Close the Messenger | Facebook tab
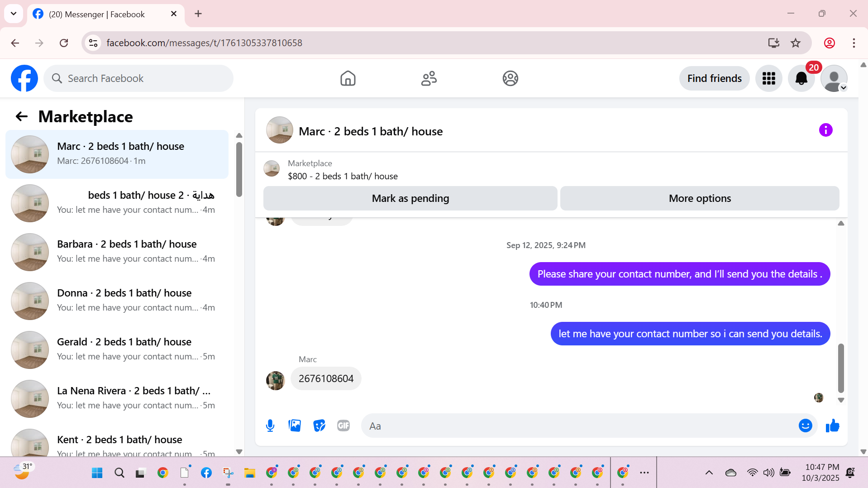868x488 pixels. (x=173, y=14)
